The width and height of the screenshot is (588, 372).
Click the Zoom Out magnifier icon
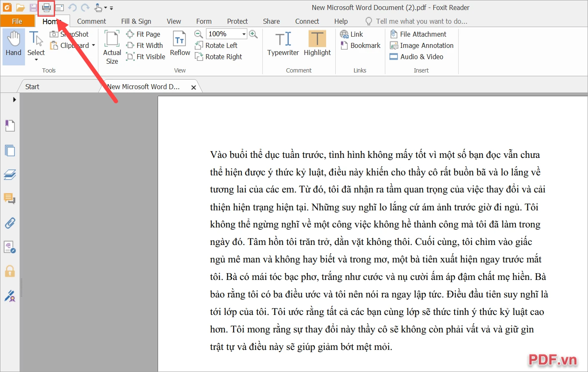click(199, 34)
